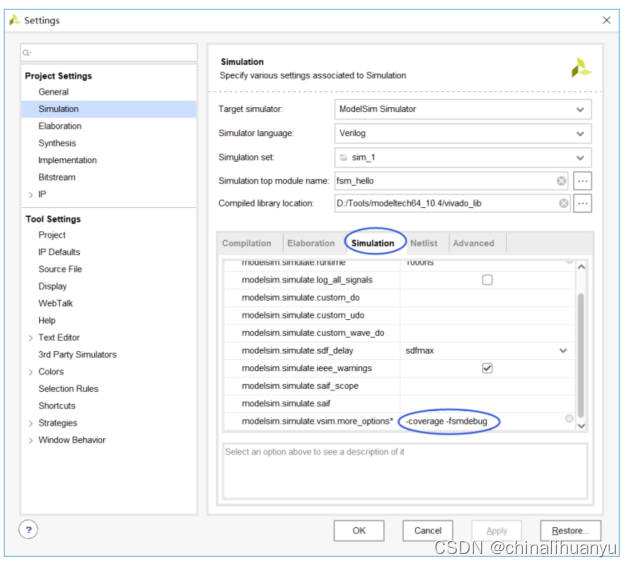Select the modelsim.simulate.sdf_delay row label

click(x=297, y=351)
